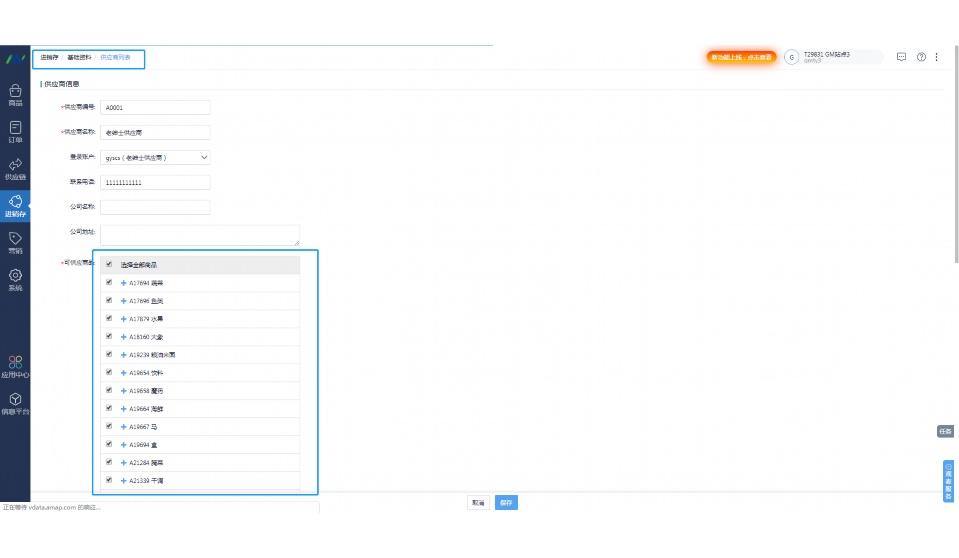
Task: Open the 订单 sidebar module
Action: [15, 132]
